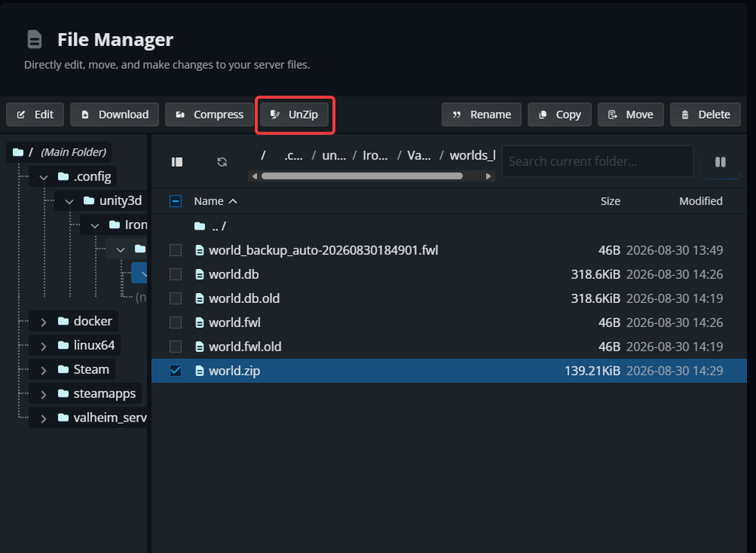
Task: Check the world.fwl.old checkbox
Action: click(x=175, y=346)
